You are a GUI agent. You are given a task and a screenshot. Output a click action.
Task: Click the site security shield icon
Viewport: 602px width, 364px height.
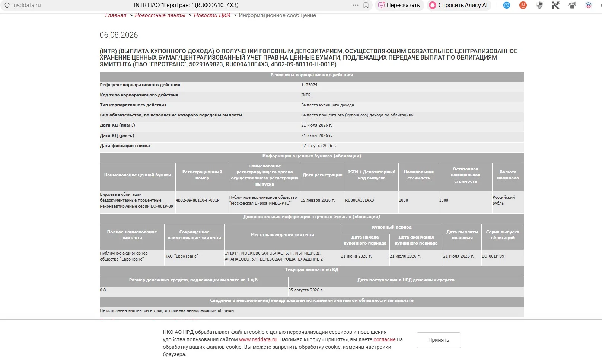7,5
